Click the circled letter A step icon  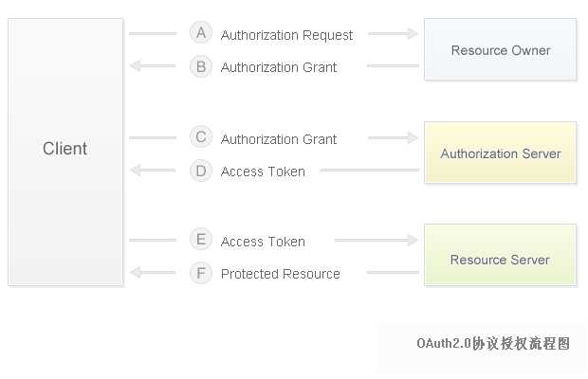[x=200, y=33]
